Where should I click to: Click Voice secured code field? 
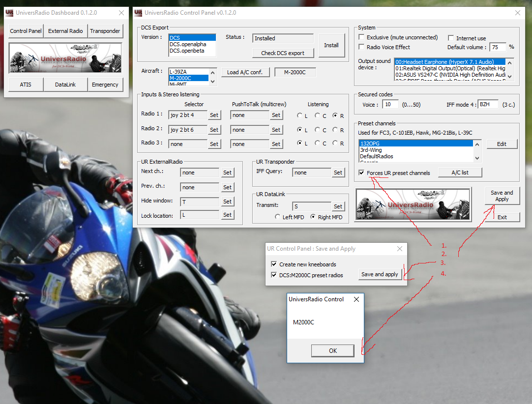tap(390, 105)
